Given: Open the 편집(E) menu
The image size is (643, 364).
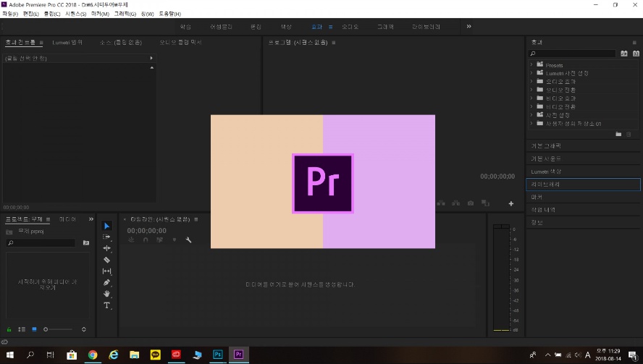Looking at the screenshot, I should (x=31, y=14).
